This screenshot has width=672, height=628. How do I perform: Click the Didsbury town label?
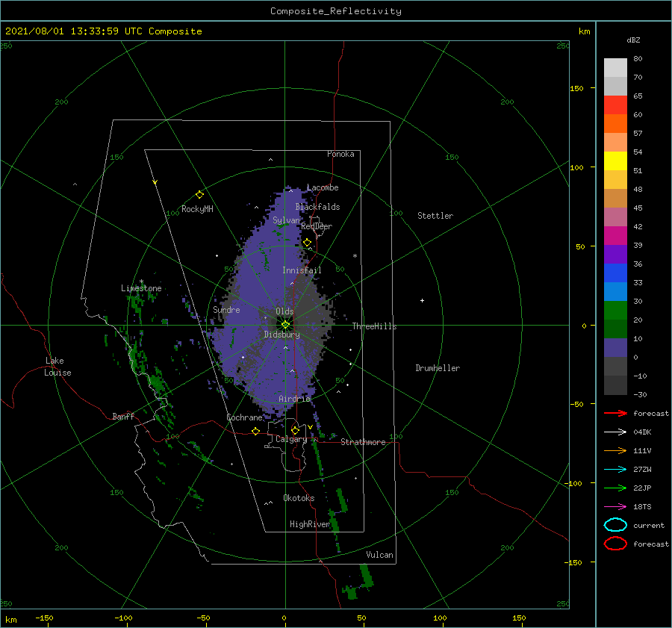(x=281, y=335)
